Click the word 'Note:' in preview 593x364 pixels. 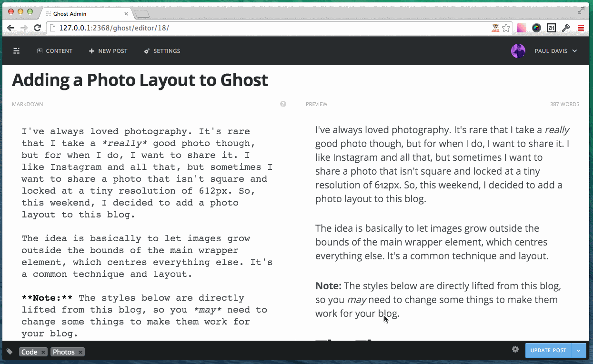328,286
